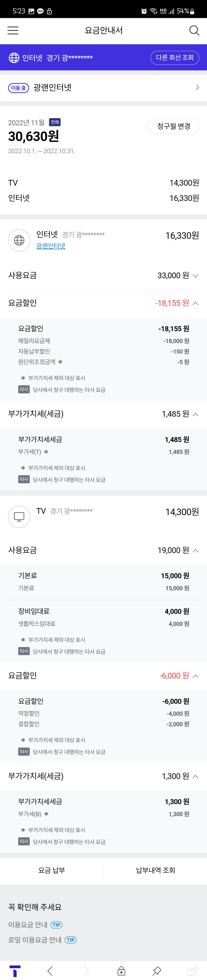The image size is (207, 980).
Task: Go back using the bottom arrow
Action: point(50,970)
